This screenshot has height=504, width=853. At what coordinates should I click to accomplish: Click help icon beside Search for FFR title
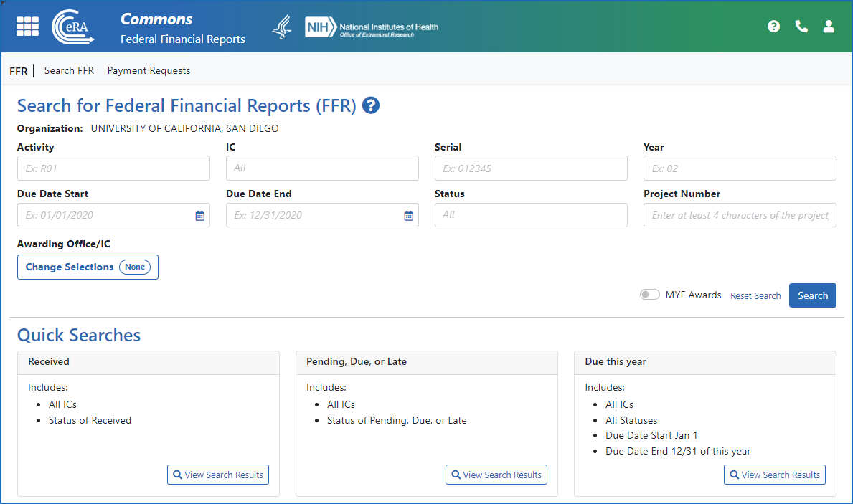tap(370, 105)
